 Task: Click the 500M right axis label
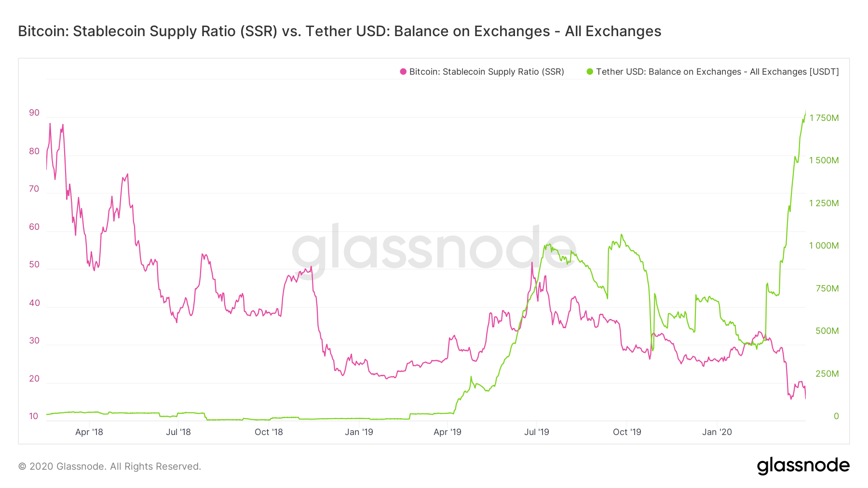827,331
